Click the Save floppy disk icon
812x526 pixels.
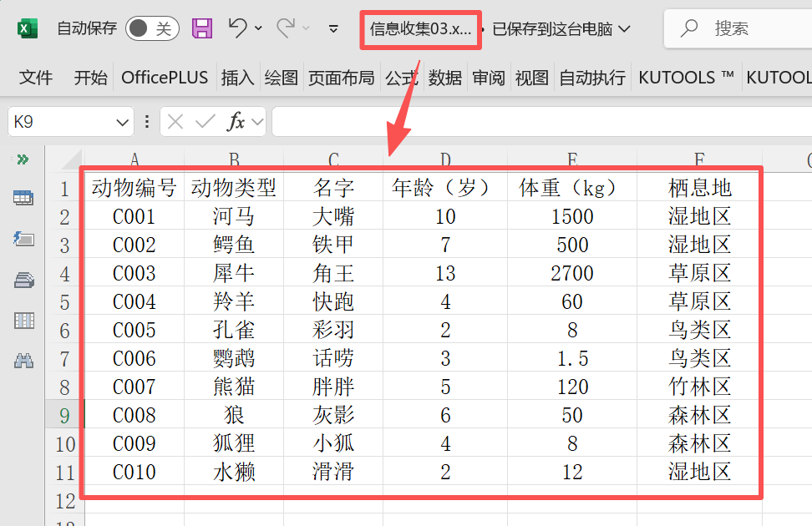click(200, 28)
